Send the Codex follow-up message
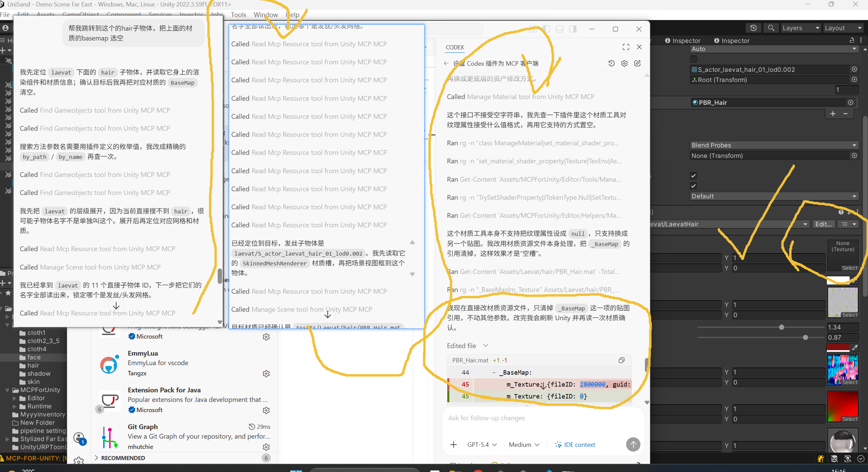Screen dimensions: 868x472 [633, 444]
